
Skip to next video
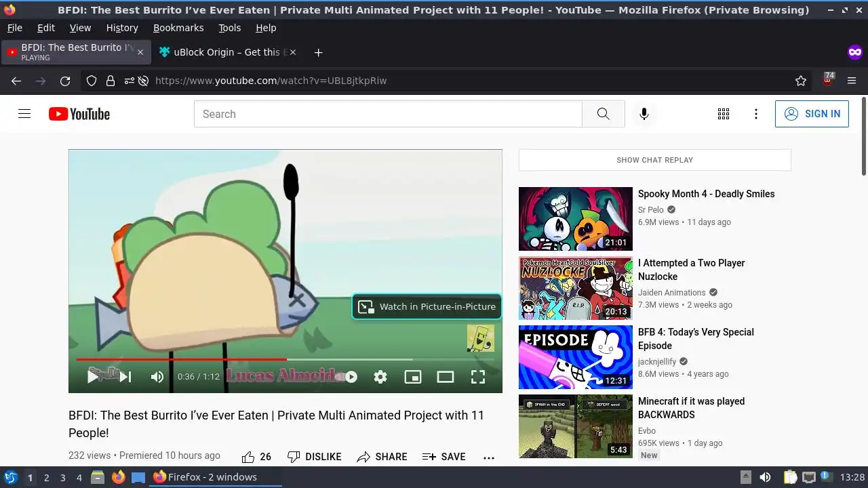[x=125, y=377]
